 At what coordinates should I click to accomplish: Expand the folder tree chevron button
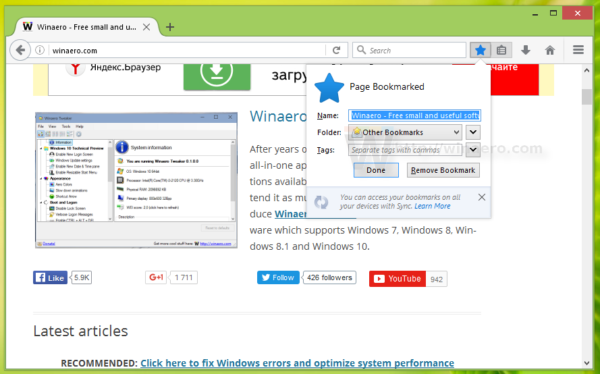[x=473, y=132]
